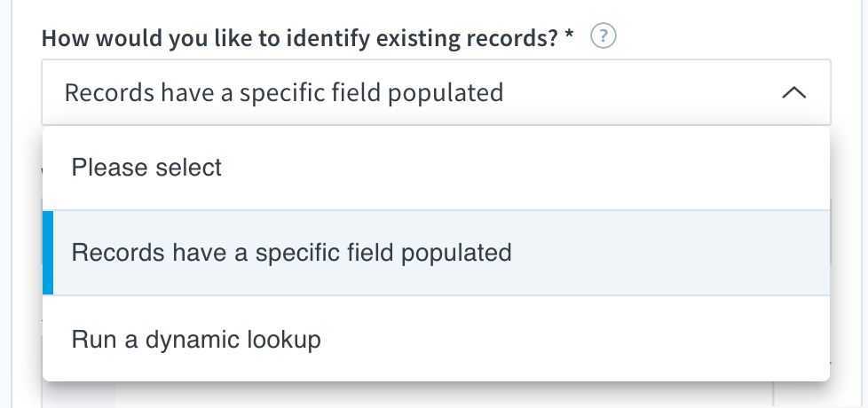Click empty space in 'Run a dynamic lookup' row
868x408 pixels.
coord(576,338)
